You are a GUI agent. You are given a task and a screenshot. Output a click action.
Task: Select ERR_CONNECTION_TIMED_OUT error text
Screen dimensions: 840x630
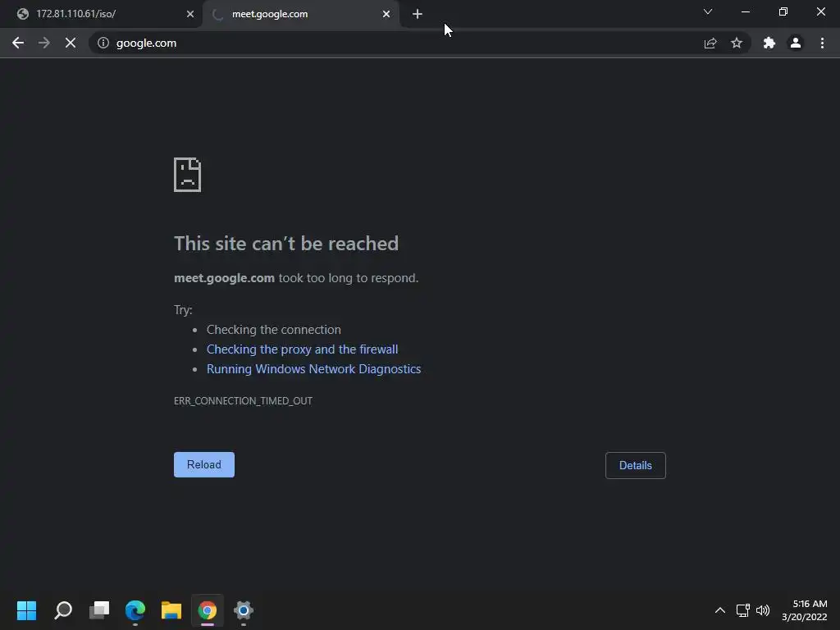click(x=243, y=400)
